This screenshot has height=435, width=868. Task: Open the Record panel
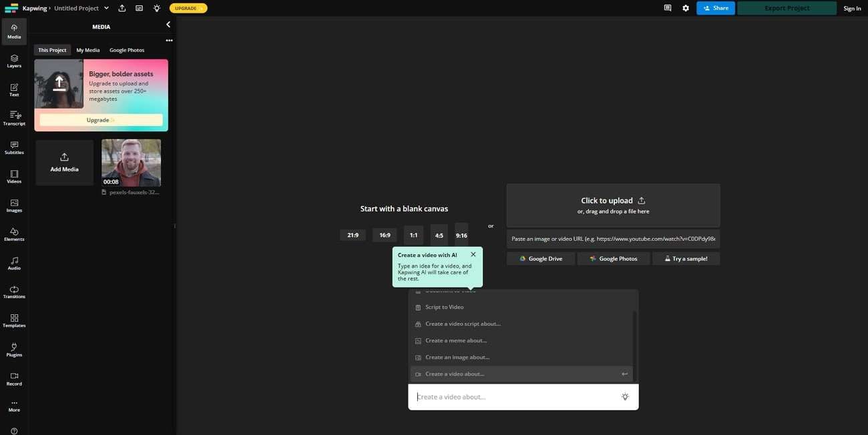[x=14, y=379]
